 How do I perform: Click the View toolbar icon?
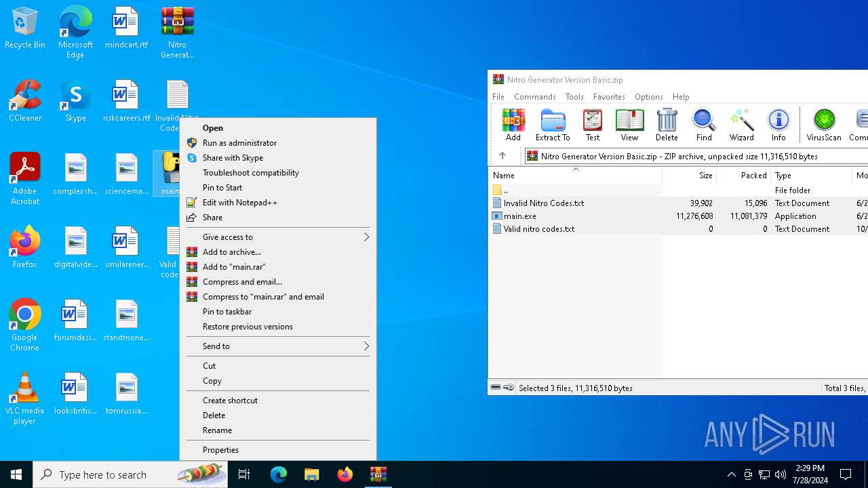(629, 125)
